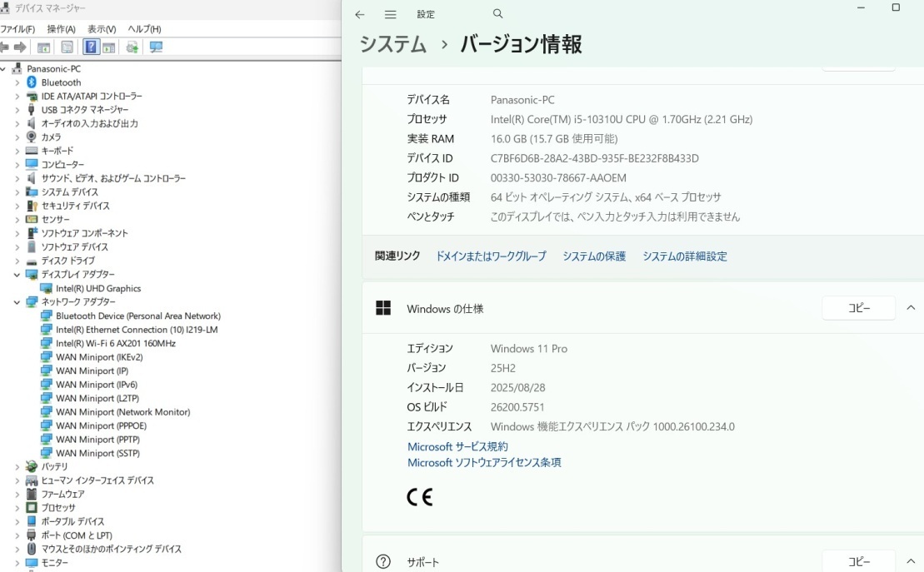Click the Help toolbar icon in Device Manager
The width and height of the screenshot is (924, 572).
(x=91, y=47)
